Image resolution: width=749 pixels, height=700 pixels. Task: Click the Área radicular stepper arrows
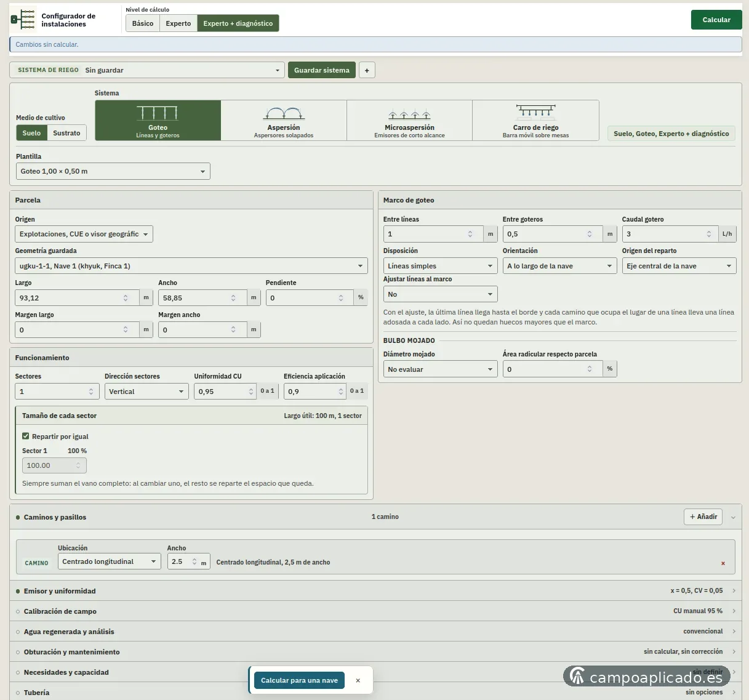590,369
